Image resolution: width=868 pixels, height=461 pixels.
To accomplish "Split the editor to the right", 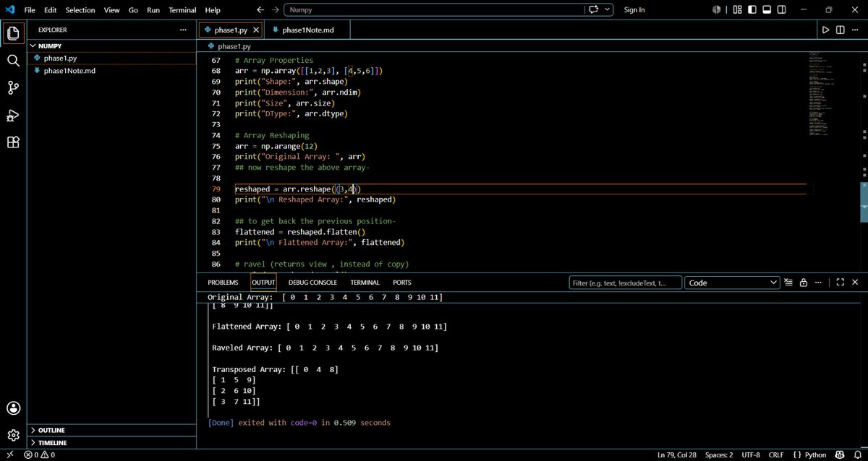I will 841,30.
